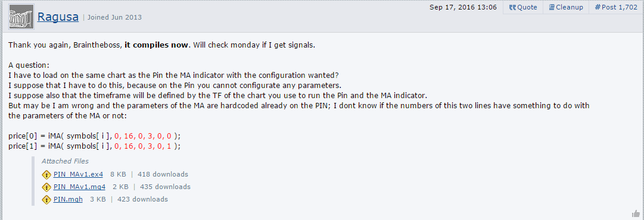Screen dimensions: 644x220
Task: Click the Joined Jun 2013 text
Action: pos(114,17)
